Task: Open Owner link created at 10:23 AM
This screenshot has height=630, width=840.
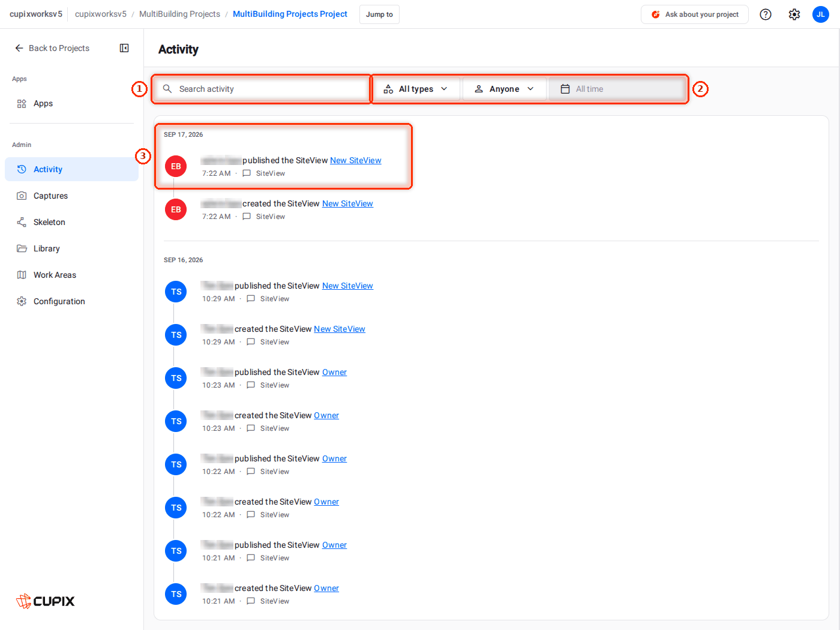Action: pyautogui.click(x=326, y=415)
